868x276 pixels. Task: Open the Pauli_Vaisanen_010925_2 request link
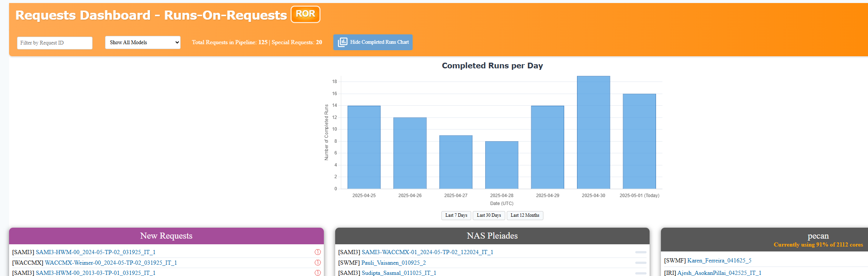click(393, 263)
